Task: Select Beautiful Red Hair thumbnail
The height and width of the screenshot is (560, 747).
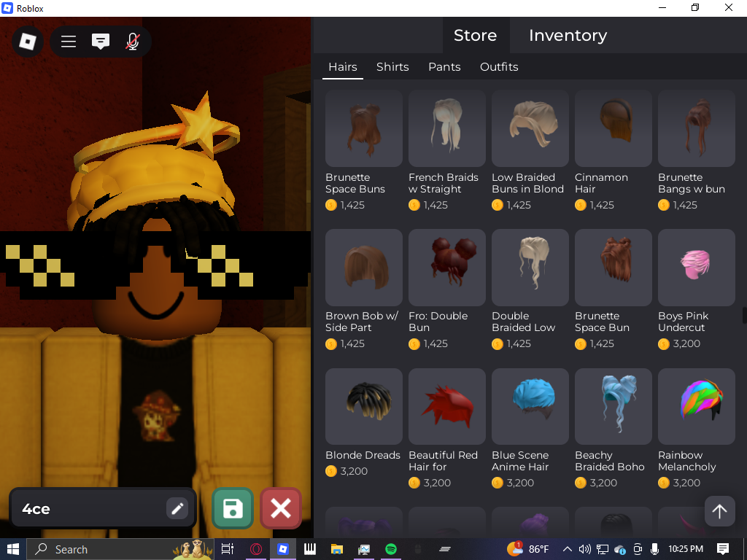Action: tap(447, 406)
